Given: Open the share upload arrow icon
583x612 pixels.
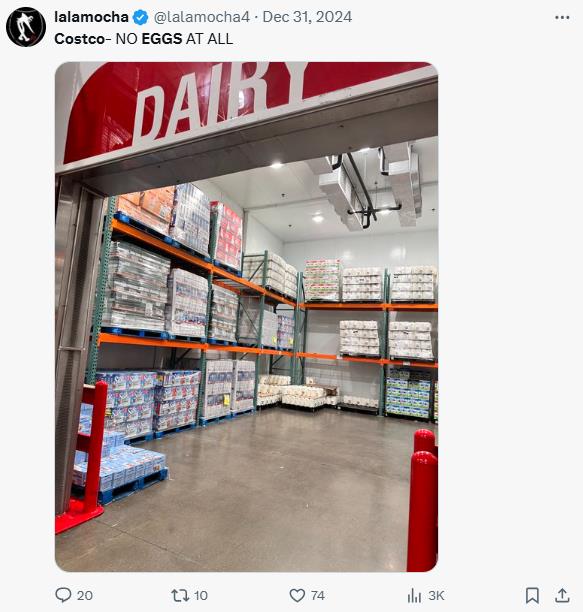Looking at the screenshot, I should pos(562,596).
